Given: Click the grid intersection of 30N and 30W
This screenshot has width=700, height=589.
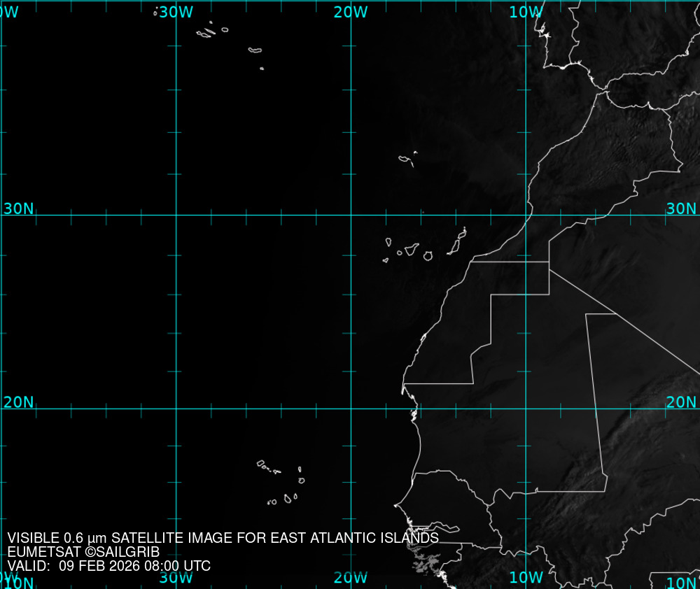Looking at the screenshot, I should click(x=176, y=215).
